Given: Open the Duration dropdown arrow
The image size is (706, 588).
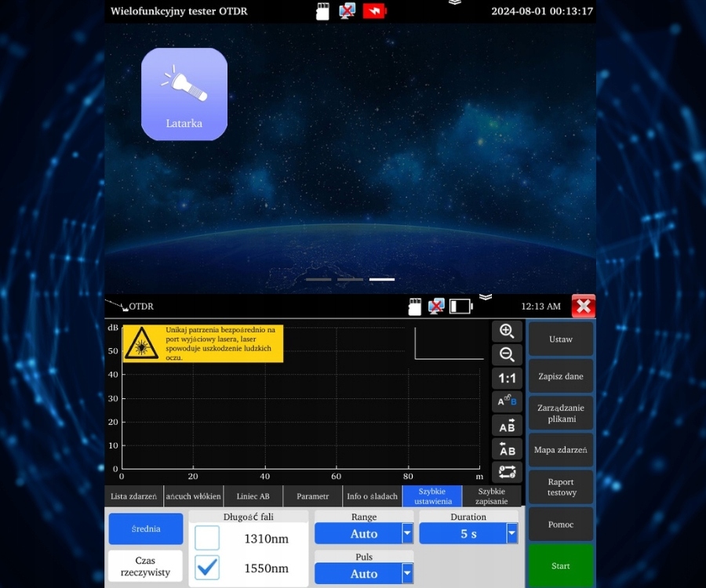Looking at the screenshot, I should click(x=512, y=534).
